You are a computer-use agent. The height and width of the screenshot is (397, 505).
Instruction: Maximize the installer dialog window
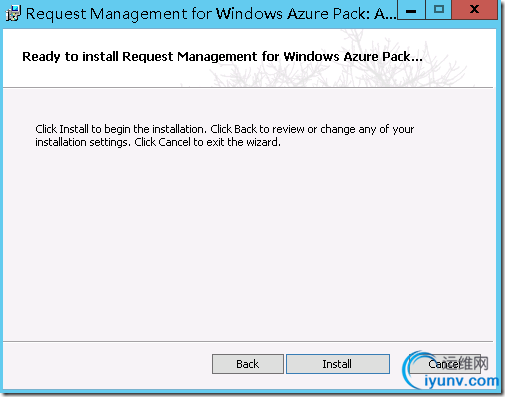click(439, 10)
